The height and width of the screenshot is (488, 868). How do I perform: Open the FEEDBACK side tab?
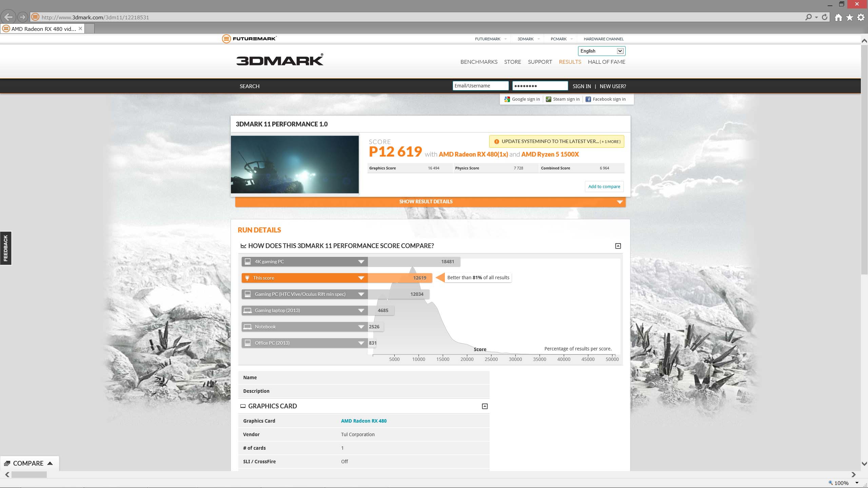[6, 248]
